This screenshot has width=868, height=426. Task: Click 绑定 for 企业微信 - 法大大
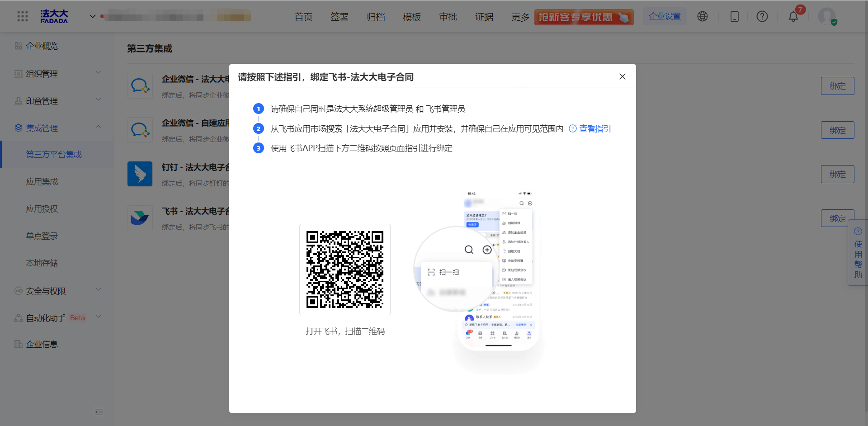coord(837,86)
